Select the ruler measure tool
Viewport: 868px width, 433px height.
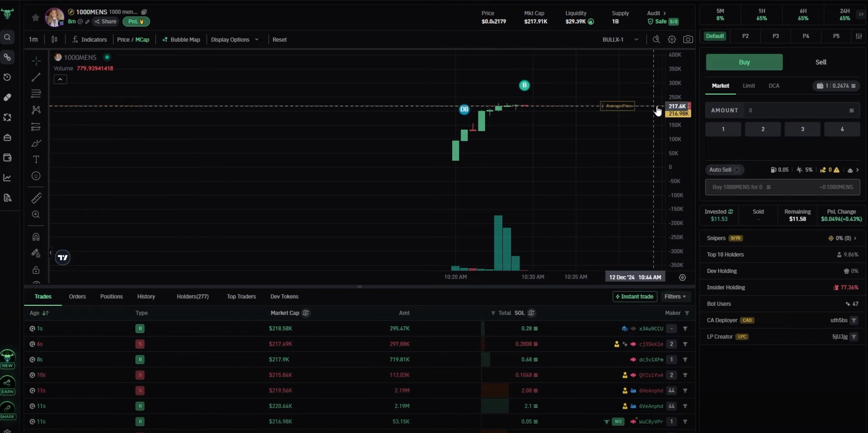(36, 198)
